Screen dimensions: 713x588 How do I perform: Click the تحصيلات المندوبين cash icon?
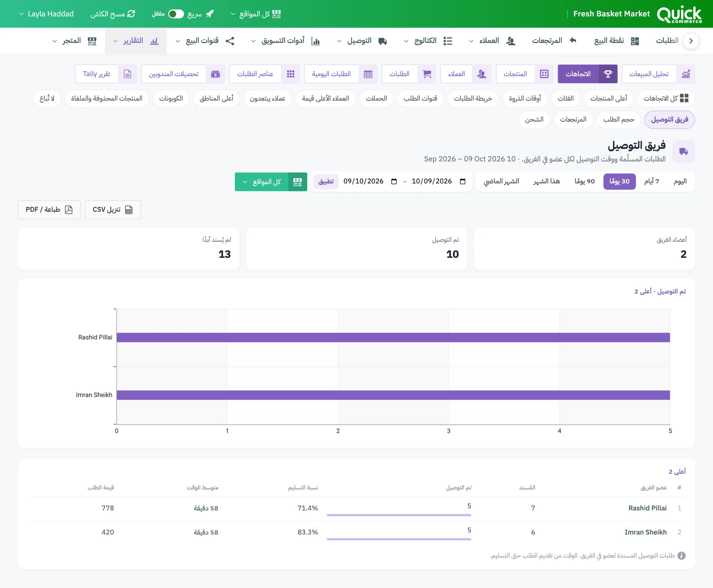(215, 74)
